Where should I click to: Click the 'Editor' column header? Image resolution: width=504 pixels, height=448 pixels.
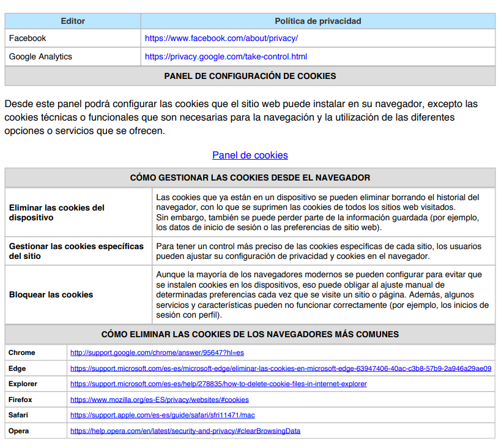(x=73, y=21)
